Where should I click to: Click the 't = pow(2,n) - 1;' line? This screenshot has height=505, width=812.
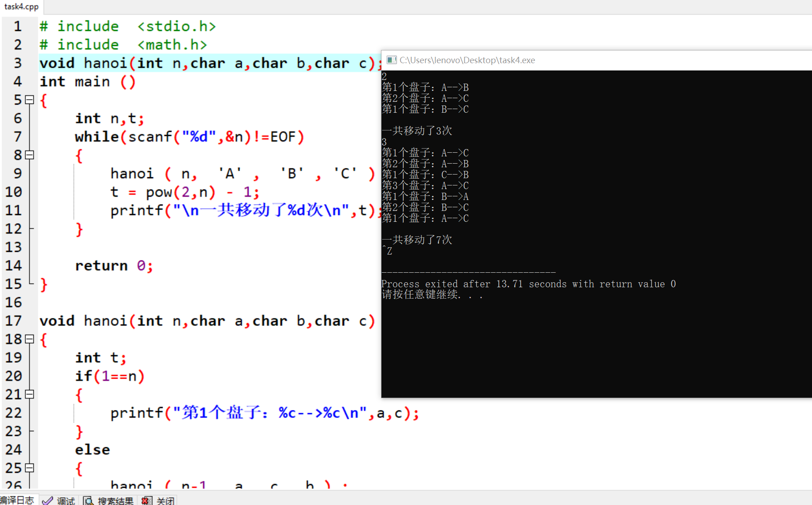(x=185, y=192)
